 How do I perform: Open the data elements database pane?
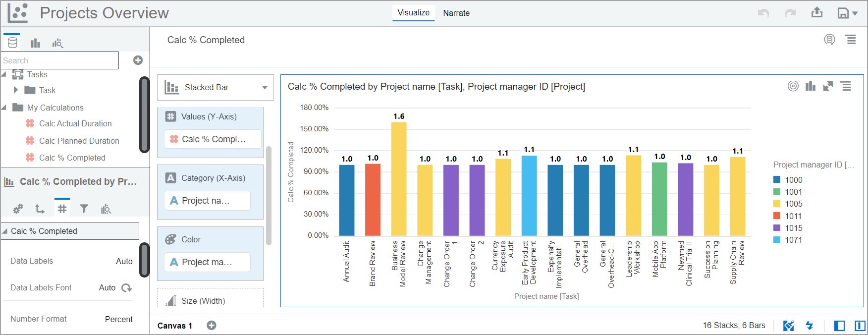coord(12,43)
